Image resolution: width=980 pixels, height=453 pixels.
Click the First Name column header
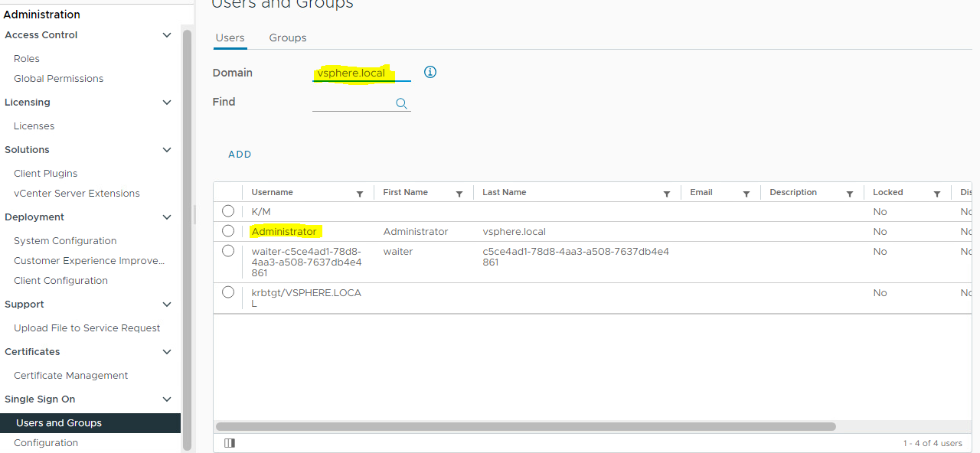pos(406,193)
